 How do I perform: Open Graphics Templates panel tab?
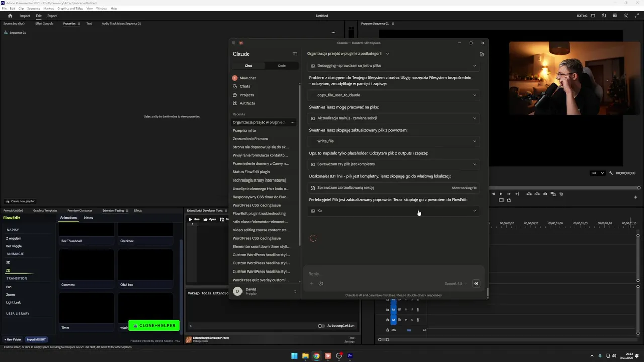[45, 210]
